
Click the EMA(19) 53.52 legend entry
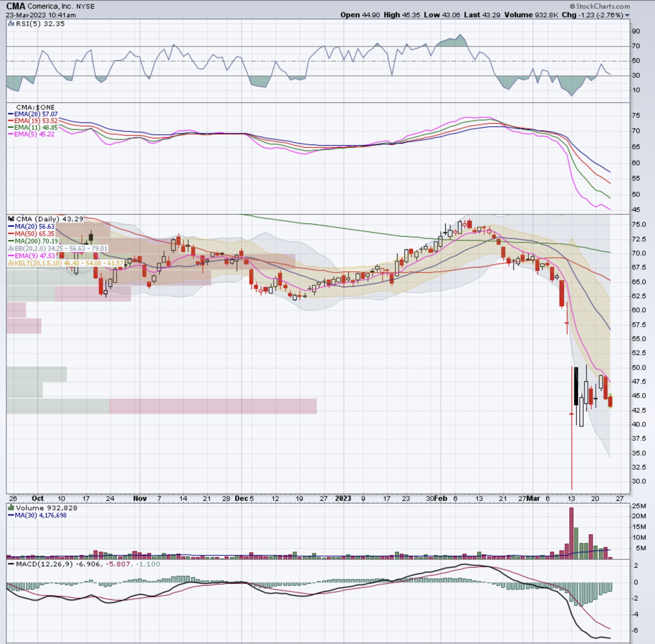pyautogui.click(x=33, y=121)
